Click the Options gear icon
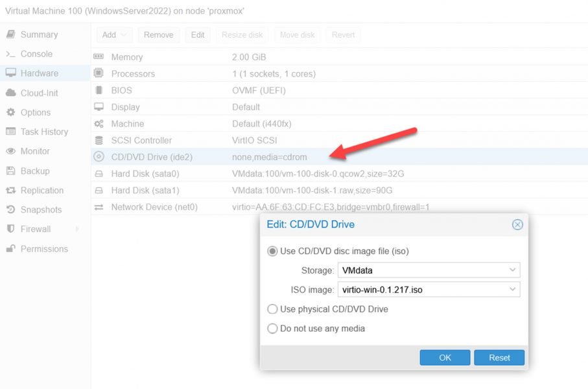 pos(10,112)
